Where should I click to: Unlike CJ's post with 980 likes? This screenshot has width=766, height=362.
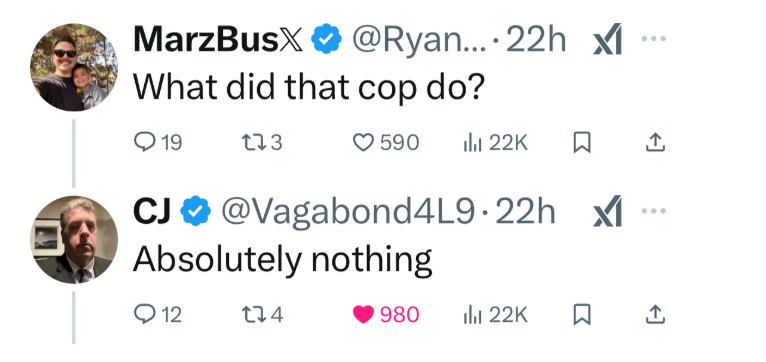tap(385, 315)
